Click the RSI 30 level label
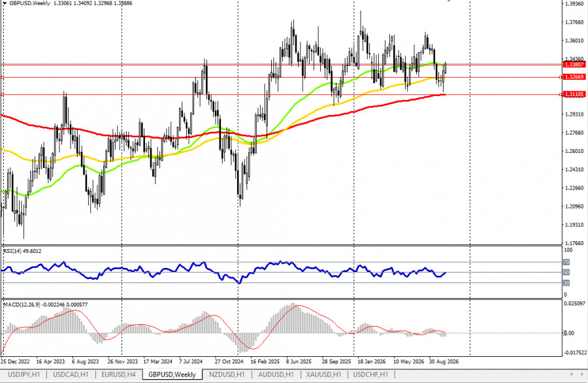 pyautogui.click(x=566, y=283)
